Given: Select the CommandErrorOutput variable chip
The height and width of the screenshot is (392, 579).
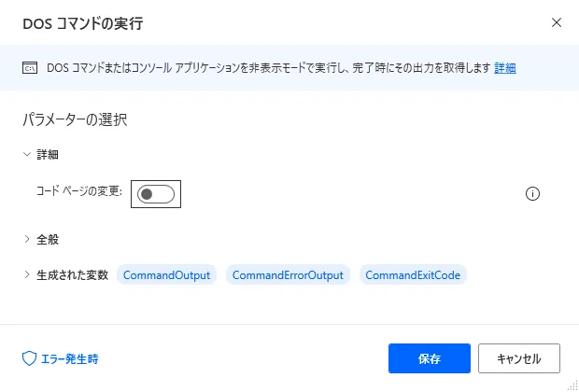Looking at the screenshot, I should pyautogui.click(x=288, y=275).
